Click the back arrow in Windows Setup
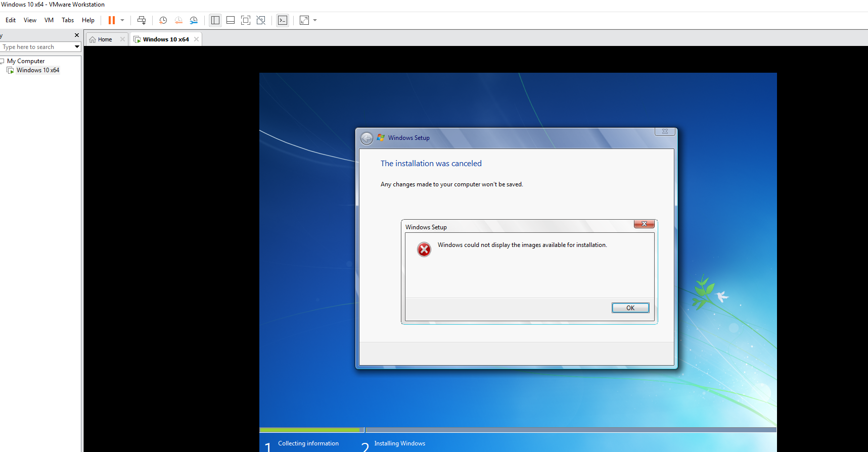This screenshot has height=452, width=868. 367,138
